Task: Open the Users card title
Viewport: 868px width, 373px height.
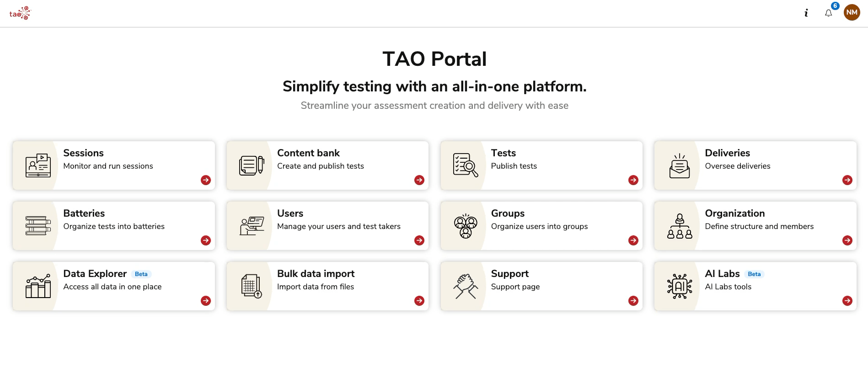Action: tap(290, 213)
